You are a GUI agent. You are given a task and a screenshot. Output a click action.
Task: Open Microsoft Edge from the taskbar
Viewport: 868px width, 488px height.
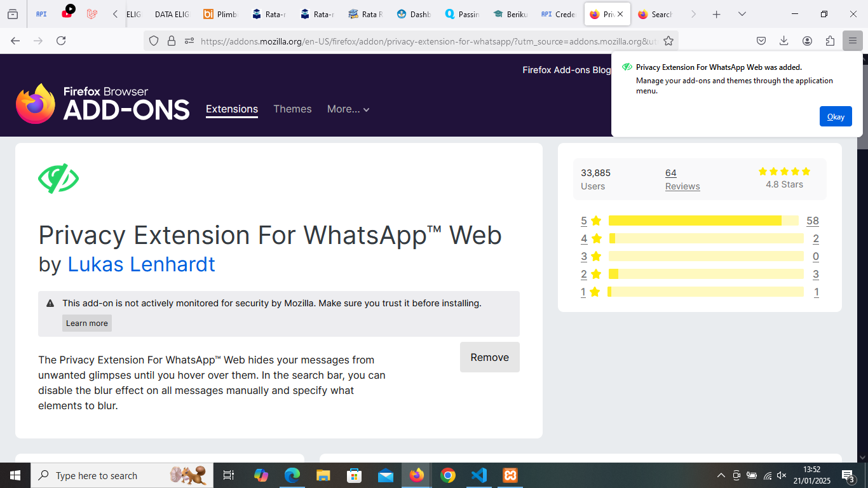(292, 475)
